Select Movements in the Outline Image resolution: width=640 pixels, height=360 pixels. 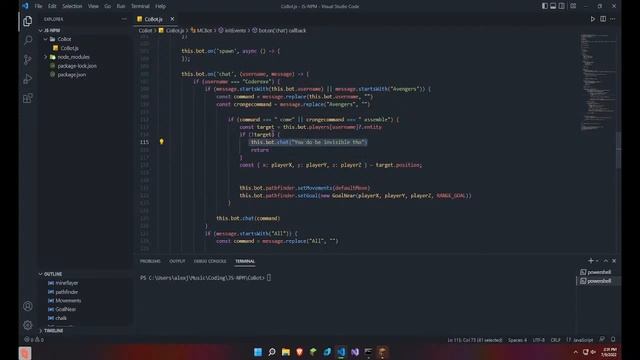pos(68,300)
